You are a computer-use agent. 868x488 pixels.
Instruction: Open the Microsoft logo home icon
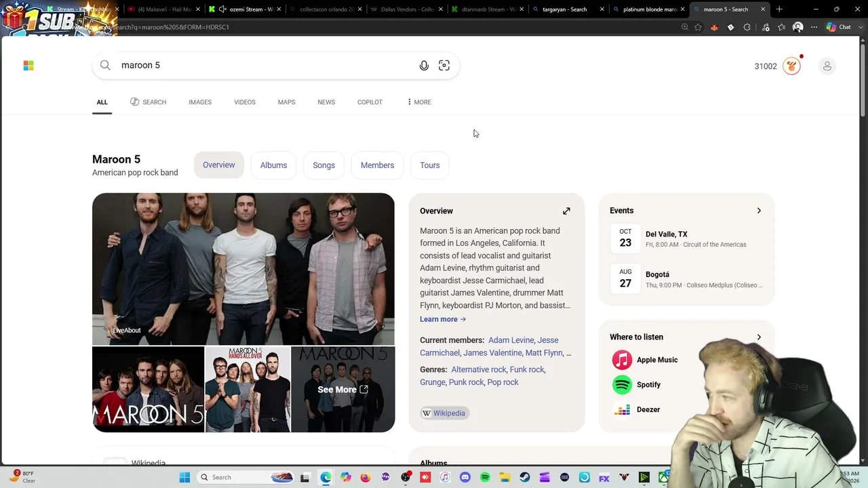tap(28, 66)
